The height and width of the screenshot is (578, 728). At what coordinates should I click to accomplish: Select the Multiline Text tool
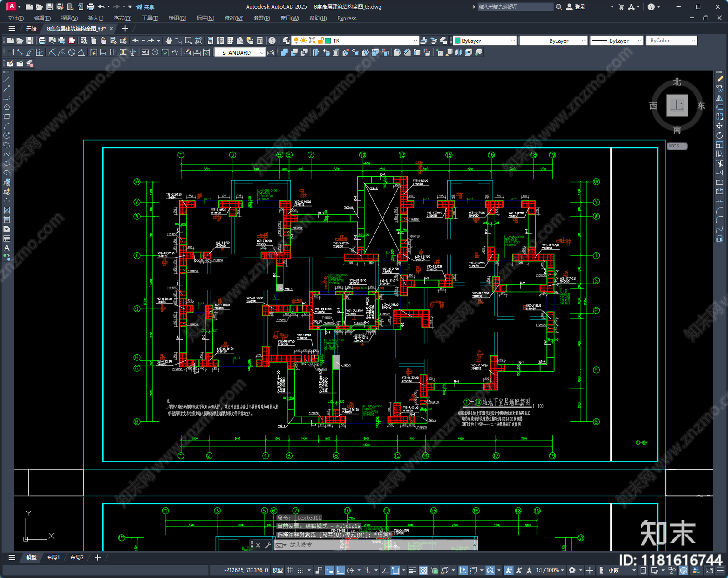click(7, 248)
